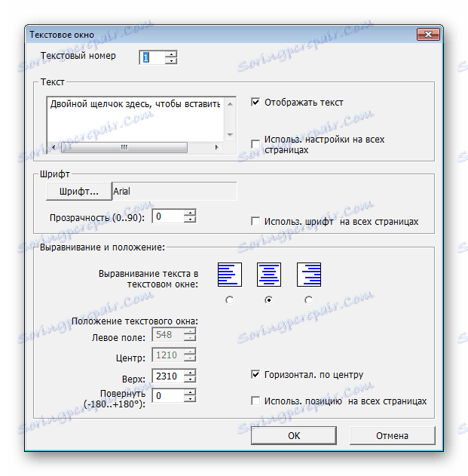Choose the right alignment radio button
468x476 pixels.
tap(308, 300)
